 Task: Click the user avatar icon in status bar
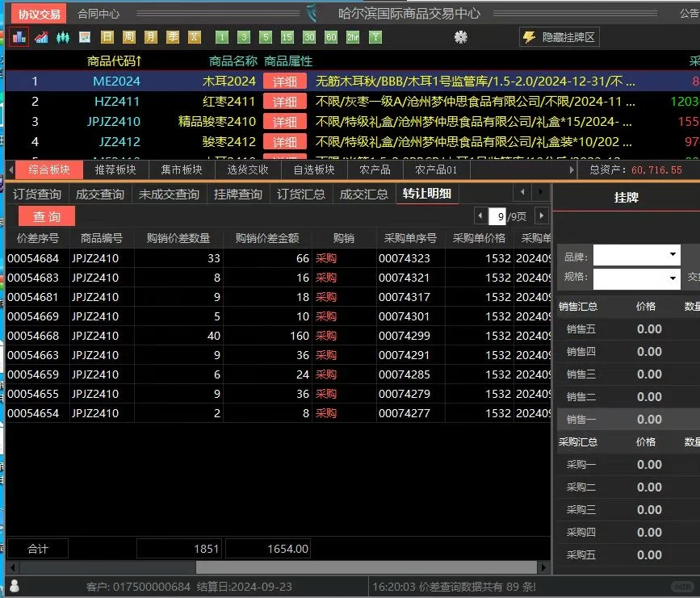coord(15,586)
